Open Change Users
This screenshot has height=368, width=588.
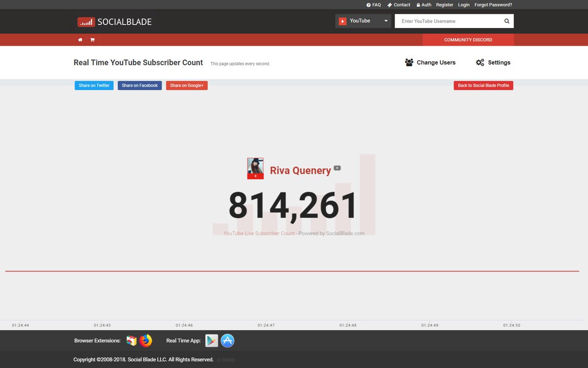click(430, 62)
